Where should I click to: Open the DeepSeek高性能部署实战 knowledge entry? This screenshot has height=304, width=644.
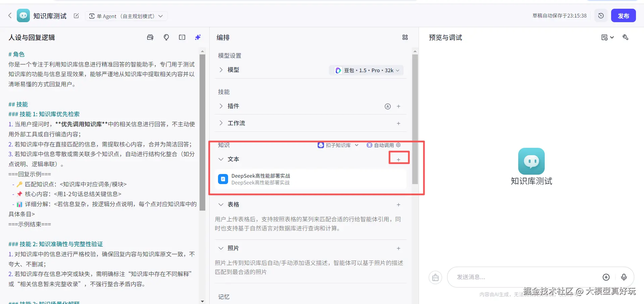pos(311,179)
